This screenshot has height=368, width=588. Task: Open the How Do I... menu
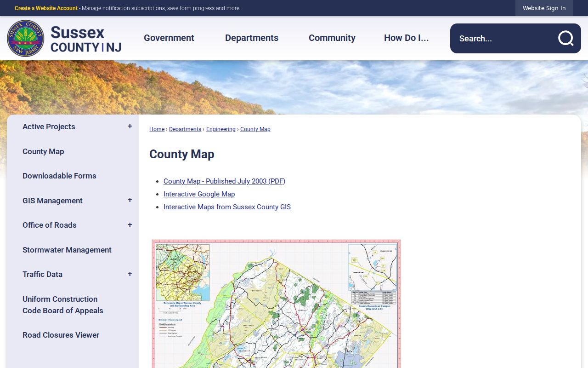[x=407, y=38]
